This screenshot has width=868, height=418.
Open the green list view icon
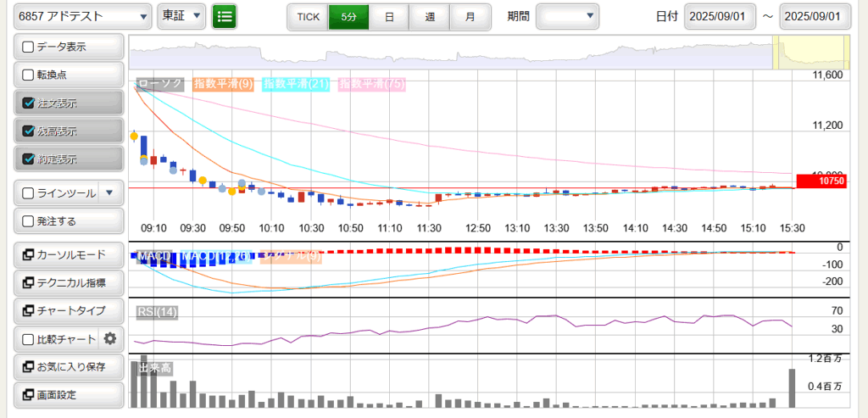click(224, 17)
